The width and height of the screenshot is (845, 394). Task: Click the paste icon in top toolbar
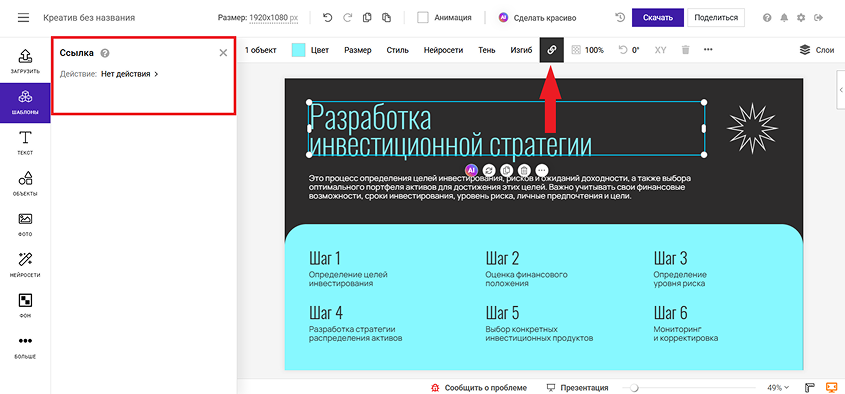(x=386, y=18)
